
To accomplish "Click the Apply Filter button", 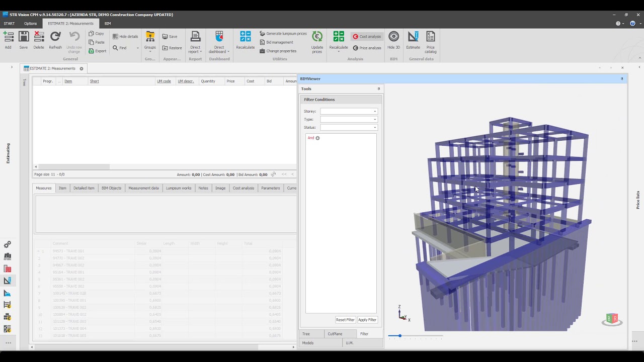I will (x=367, y=320).
